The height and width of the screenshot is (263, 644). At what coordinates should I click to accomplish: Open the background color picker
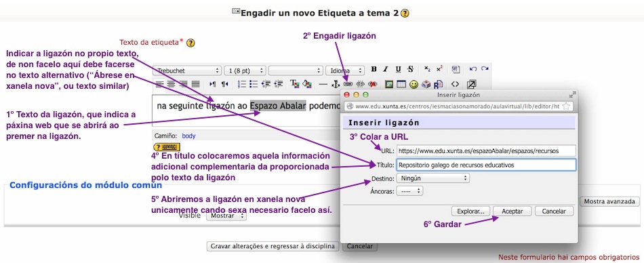point(307,84)
